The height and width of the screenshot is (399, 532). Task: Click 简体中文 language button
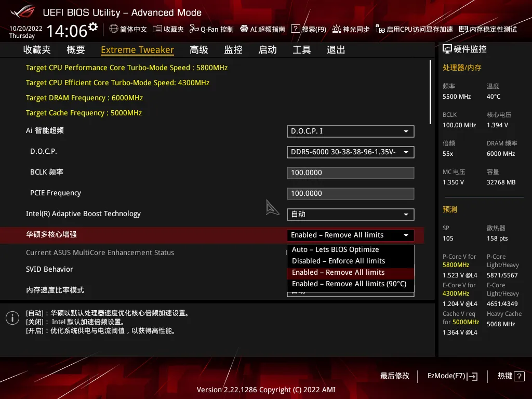coord(134,29)
